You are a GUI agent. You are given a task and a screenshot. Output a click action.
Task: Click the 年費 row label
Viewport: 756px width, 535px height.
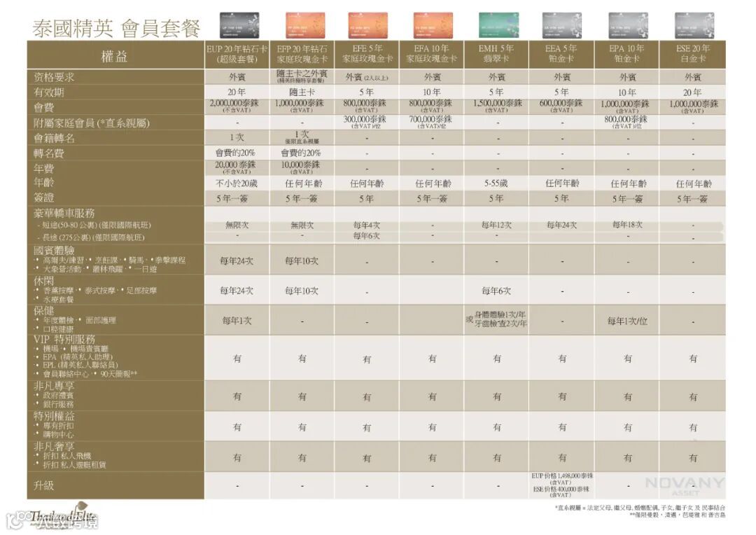(x=44, y=168)
